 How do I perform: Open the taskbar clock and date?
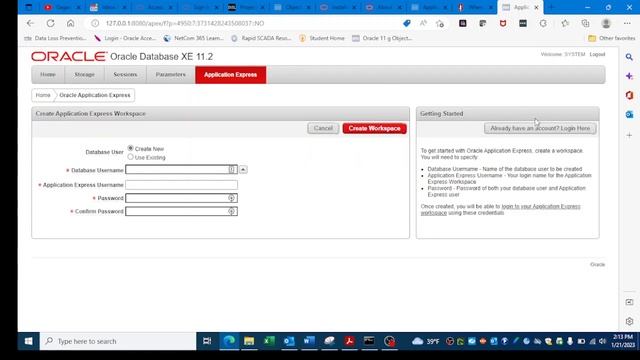[x=623, y=341]
